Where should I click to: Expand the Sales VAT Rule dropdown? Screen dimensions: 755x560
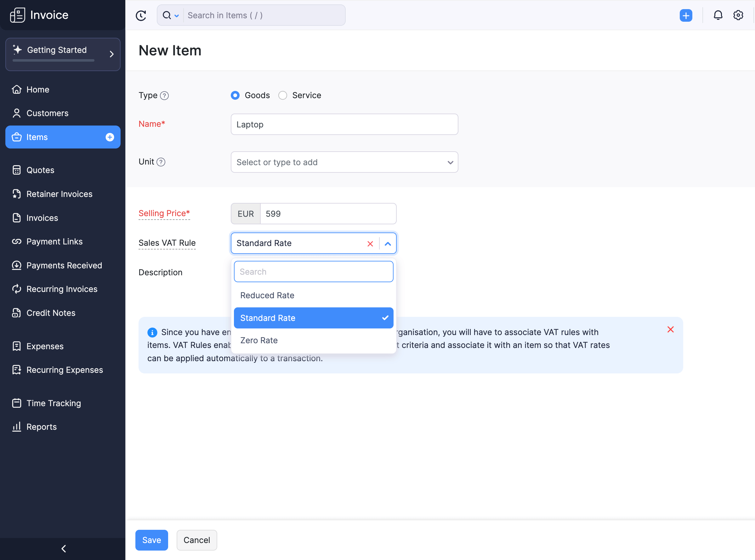tap(389, 243)
